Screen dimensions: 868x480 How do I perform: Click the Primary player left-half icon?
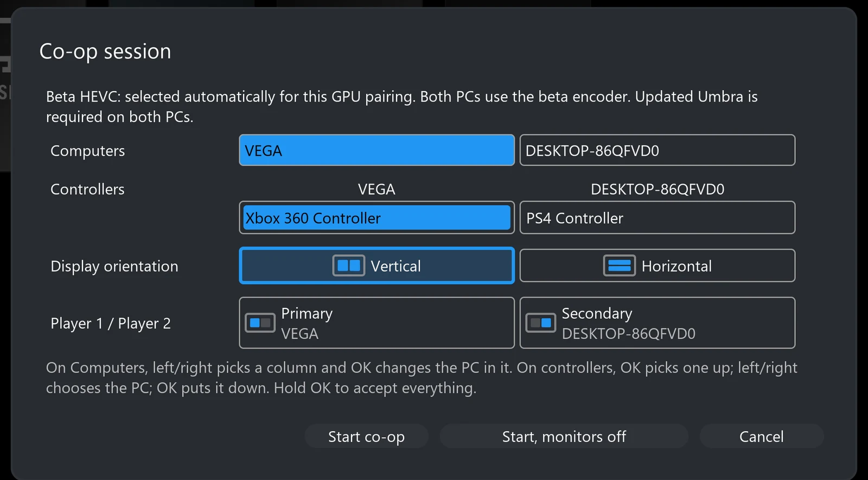click(260, 323)
